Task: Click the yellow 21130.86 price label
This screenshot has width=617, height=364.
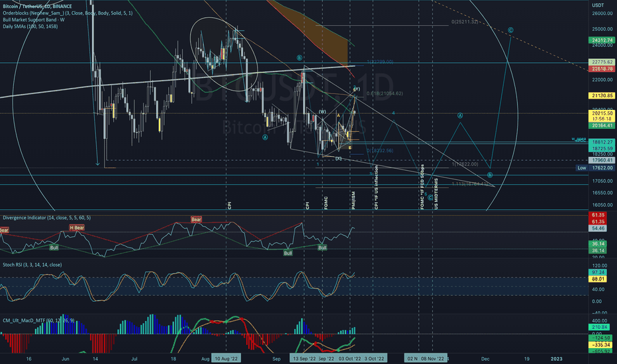Action: (x=602, y=95)
